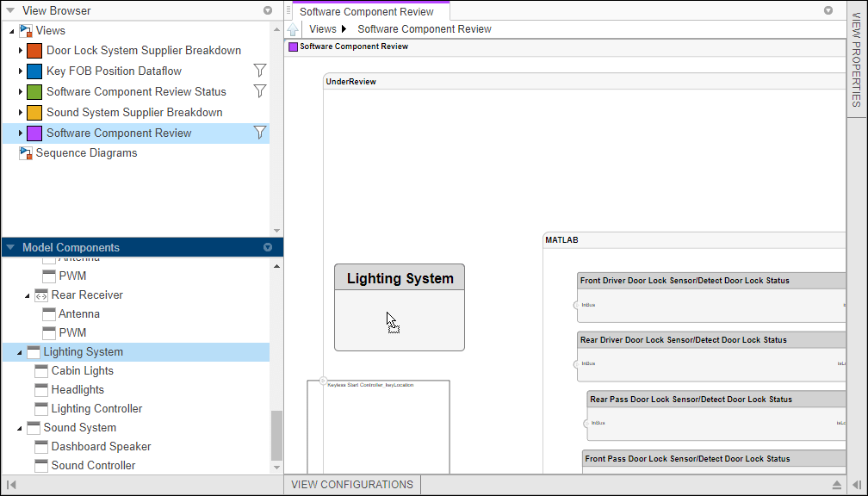Click the back navigation arrow above the canvas
Screen dimensions: 868x496
tap(293, 28)
